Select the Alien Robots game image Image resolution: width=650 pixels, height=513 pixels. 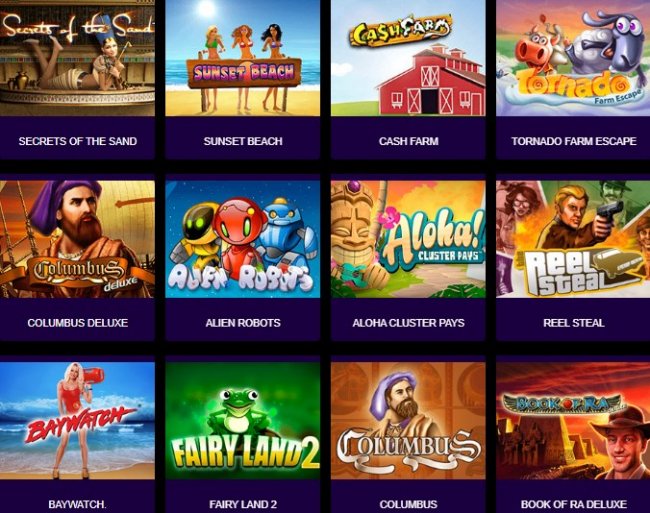pos(243,239)
